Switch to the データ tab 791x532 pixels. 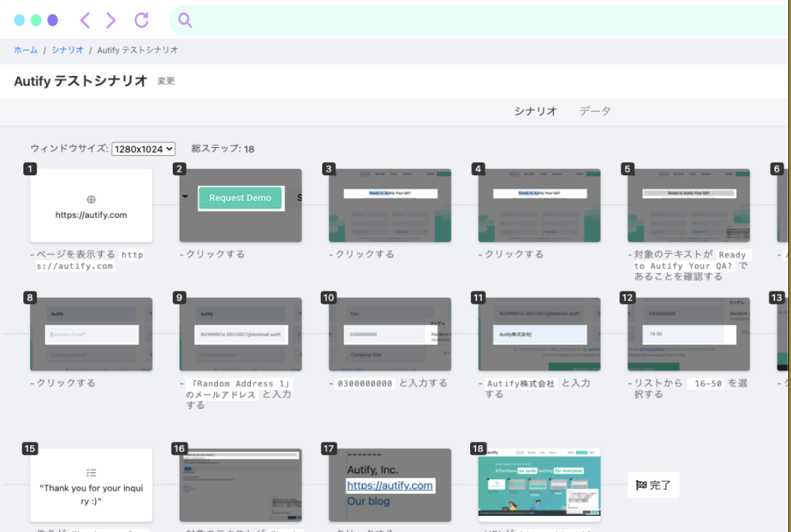(x=594, y=111)
